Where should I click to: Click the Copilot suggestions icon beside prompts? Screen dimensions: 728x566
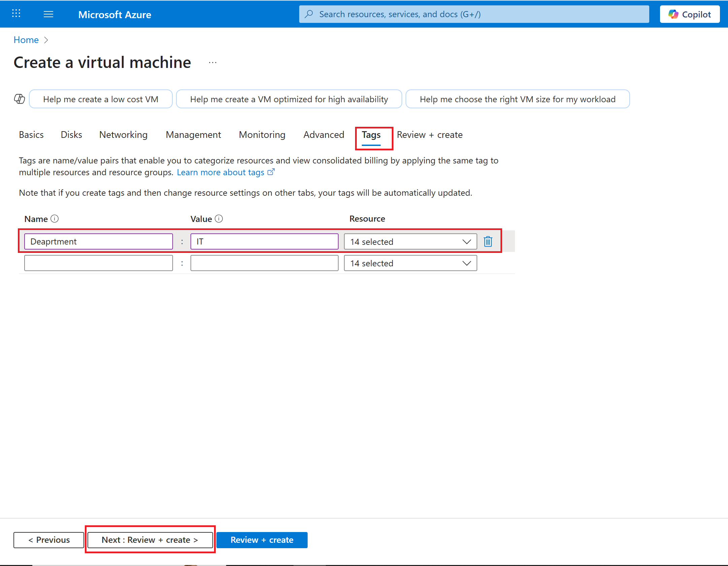pyautogui.click(x=20, y=99)
